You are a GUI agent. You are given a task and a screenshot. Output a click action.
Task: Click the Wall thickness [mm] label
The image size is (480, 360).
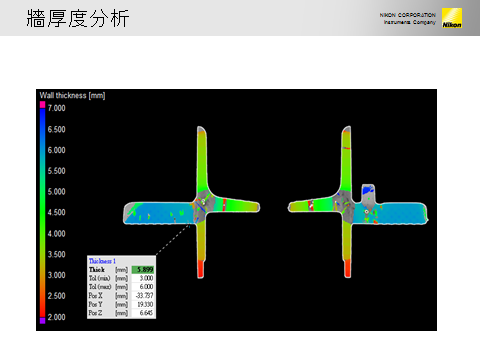tap(72, 96)
